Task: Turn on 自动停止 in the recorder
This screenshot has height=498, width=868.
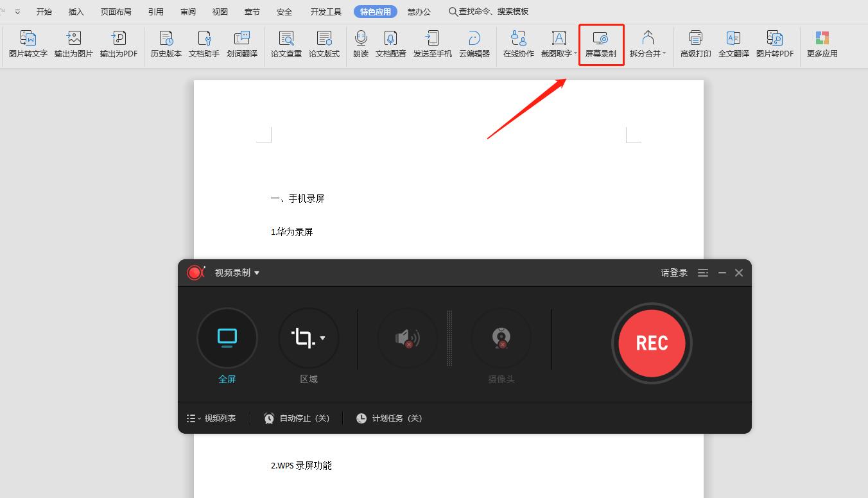Action: pos(296,418)
